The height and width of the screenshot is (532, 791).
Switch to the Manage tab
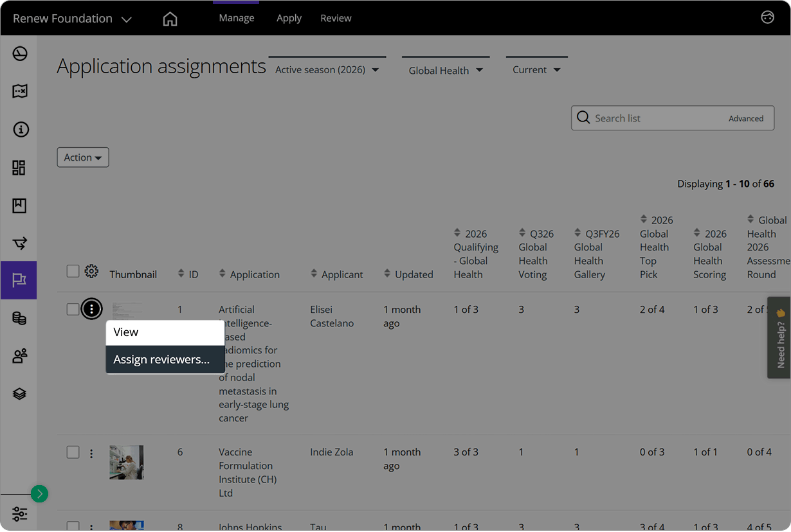(x=236, y=18)
